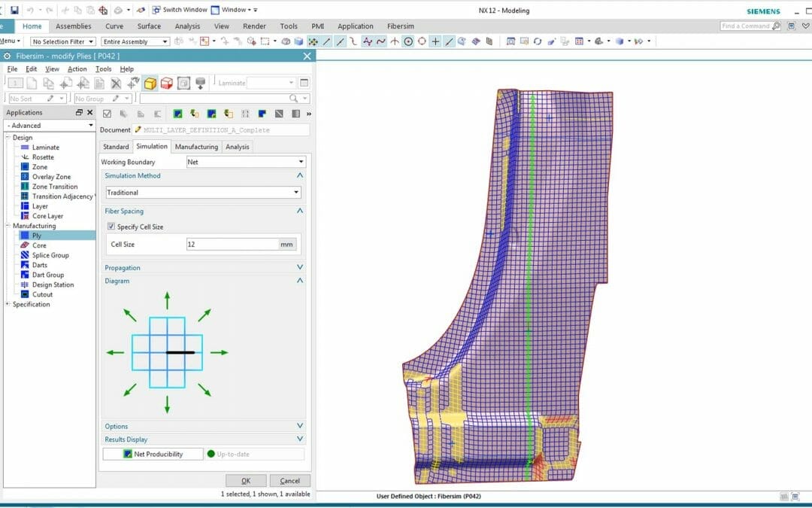The height and width of the screenshot is (508, 812).
Task: Close the Applications panel
Action: 89,112
